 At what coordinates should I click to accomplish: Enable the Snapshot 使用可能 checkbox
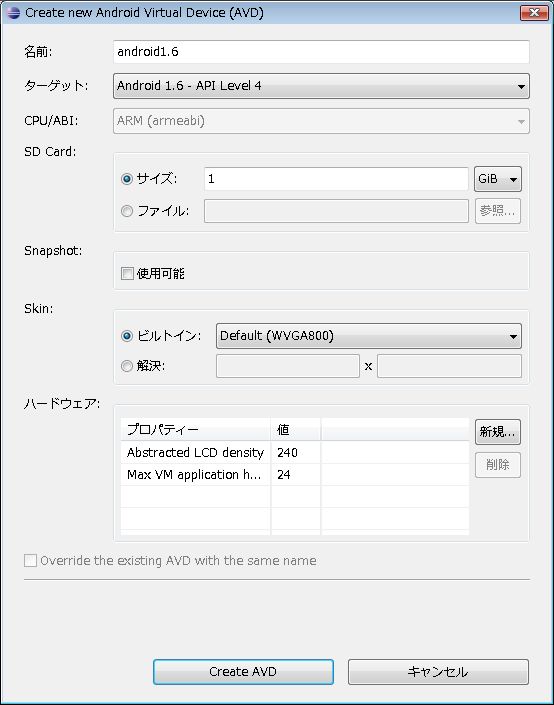(x=127, y=273)
